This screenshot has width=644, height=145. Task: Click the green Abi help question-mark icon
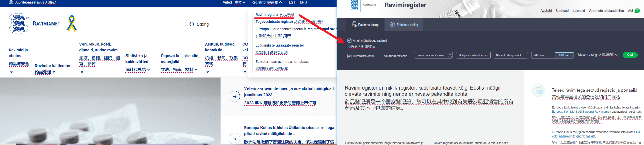pyautogui.click(x=637, y=11)
